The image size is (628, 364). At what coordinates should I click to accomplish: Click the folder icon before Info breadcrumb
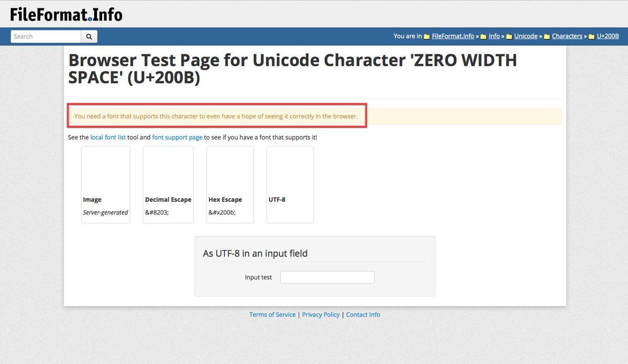[x=484, y=37]
